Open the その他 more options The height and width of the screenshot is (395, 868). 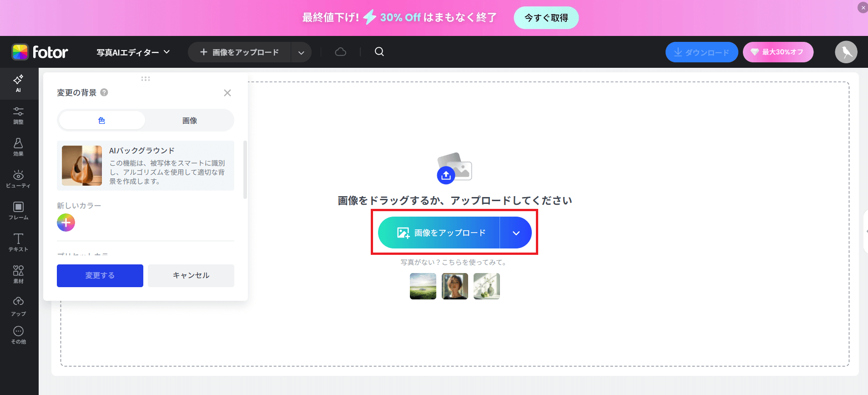[18, 335]
